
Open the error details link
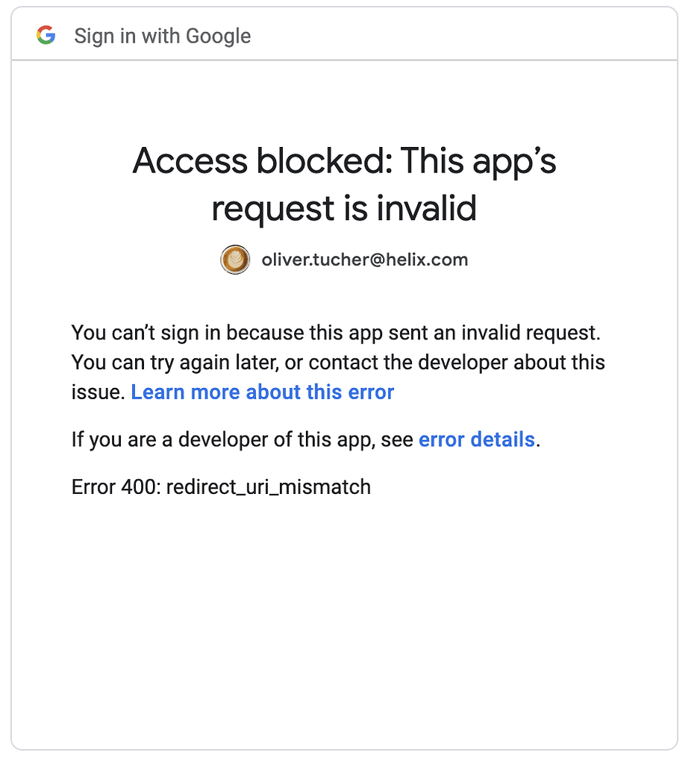477,439
